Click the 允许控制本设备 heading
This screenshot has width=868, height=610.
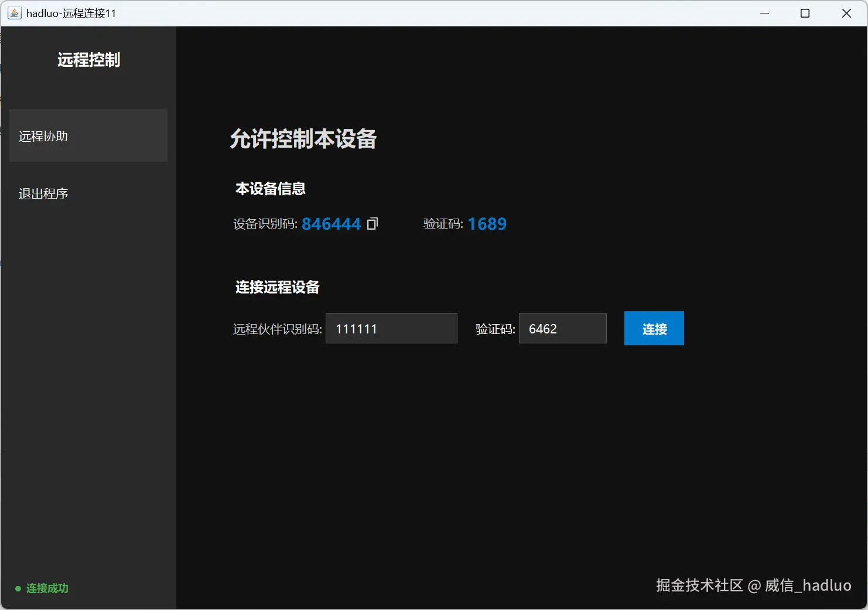tap(303, 139)
